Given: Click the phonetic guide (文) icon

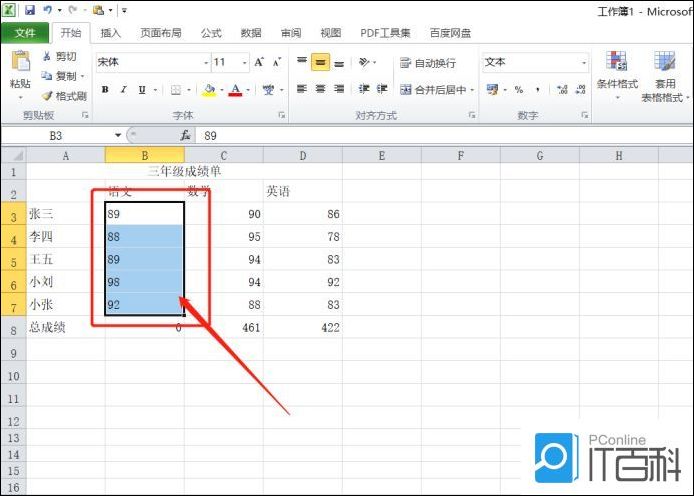Looking at the screenshot, I should 268,90.
